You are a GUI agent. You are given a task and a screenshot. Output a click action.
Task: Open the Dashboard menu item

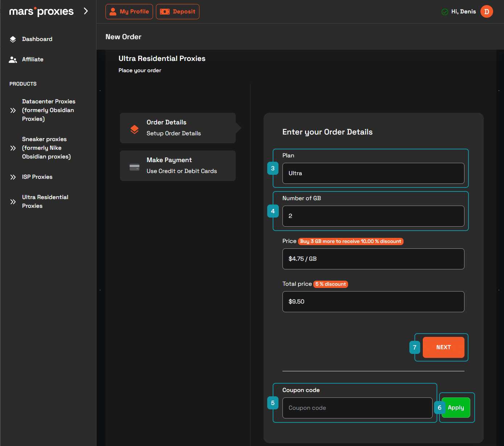(x=37, y=39)
